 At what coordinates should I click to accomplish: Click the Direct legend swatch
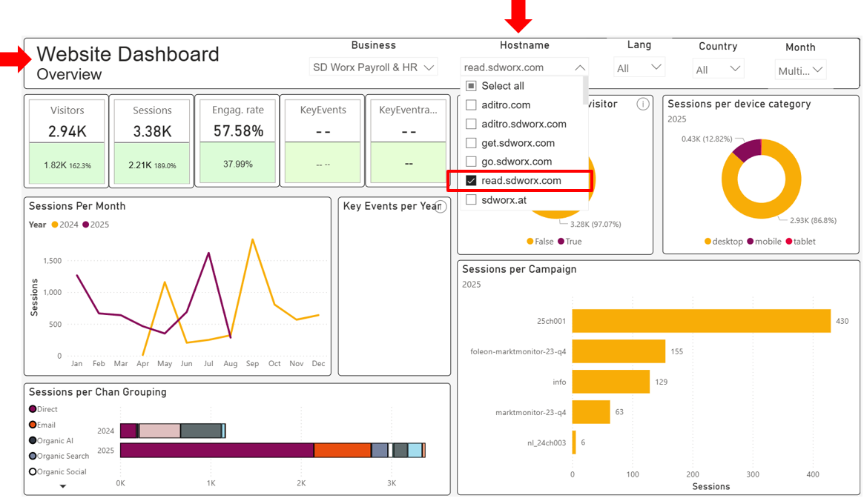33,409
